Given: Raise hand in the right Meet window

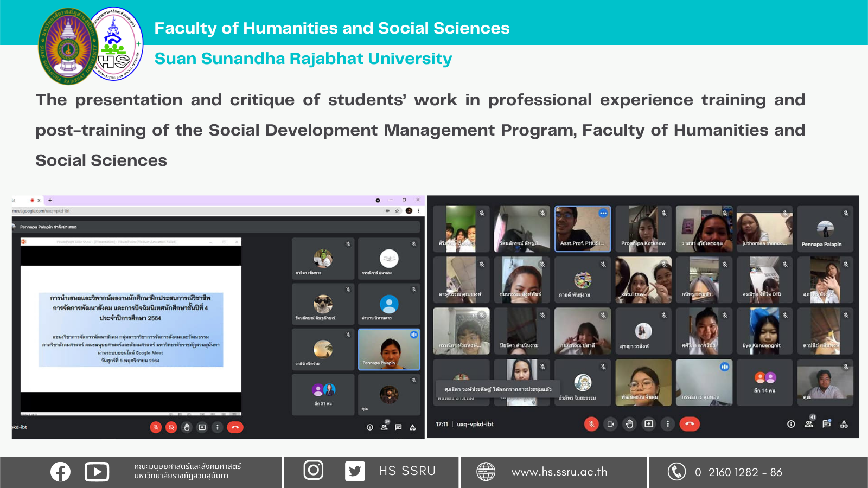Looking at the screenshot, I should pyautogui.click(x=629, y=424).
